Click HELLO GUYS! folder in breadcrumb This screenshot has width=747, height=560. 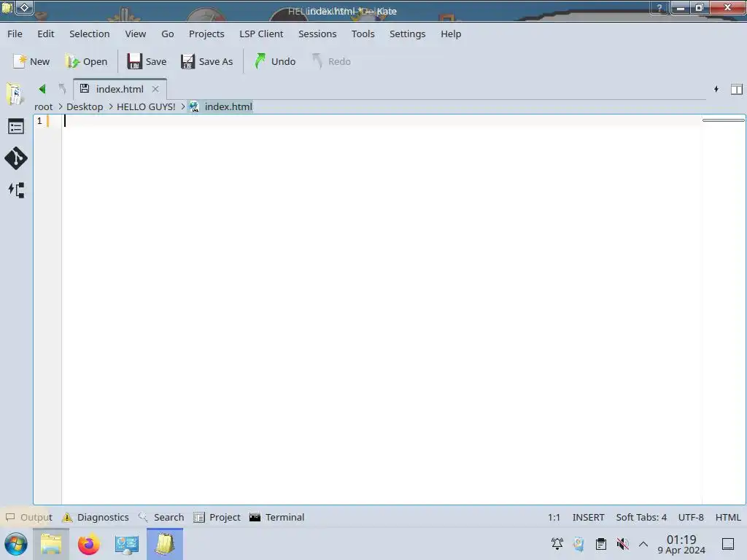tap(146, 106)
